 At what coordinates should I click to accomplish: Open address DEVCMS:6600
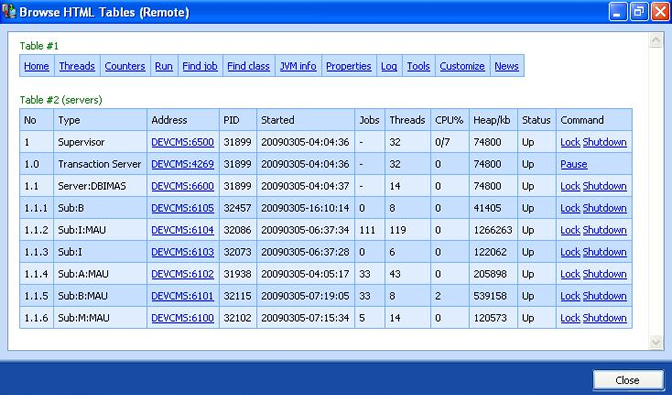point(183,186)
